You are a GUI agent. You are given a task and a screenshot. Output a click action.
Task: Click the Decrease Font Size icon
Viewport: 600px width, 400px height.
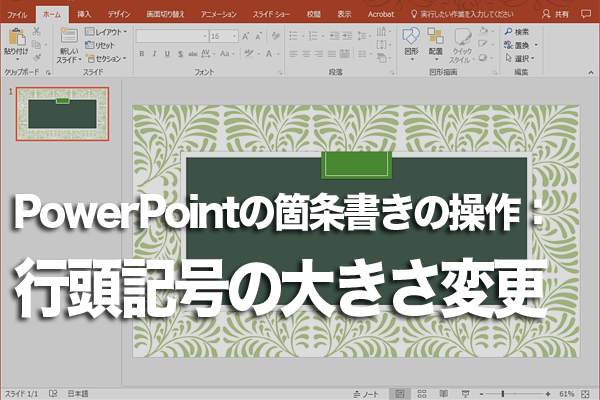click(259, 36)
